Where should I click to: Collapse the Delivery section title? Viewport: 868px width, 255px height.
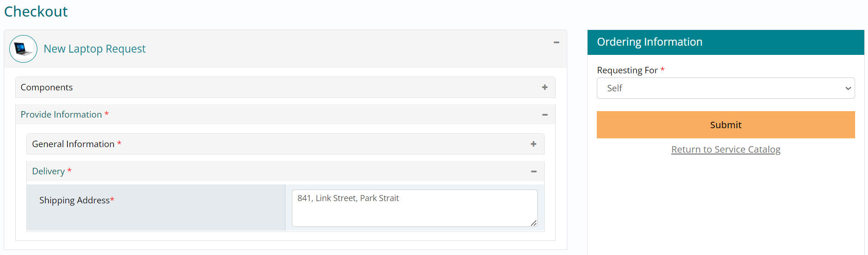tap(48, 171)
